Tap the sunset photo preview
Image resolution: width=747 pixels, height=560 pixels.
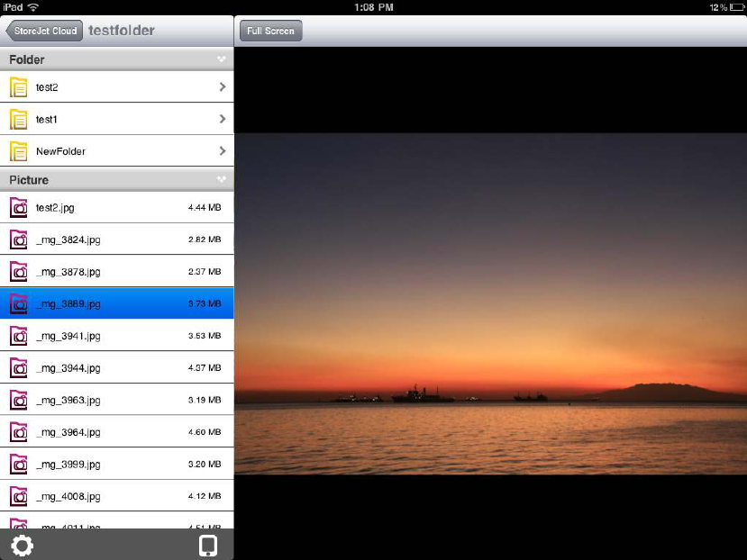point(491,303)
